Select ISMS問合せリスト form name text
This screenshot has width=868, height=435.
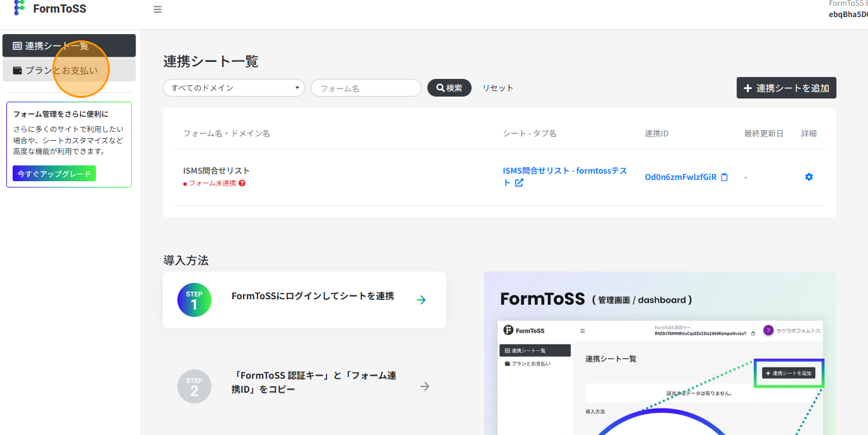click(217, 170)
